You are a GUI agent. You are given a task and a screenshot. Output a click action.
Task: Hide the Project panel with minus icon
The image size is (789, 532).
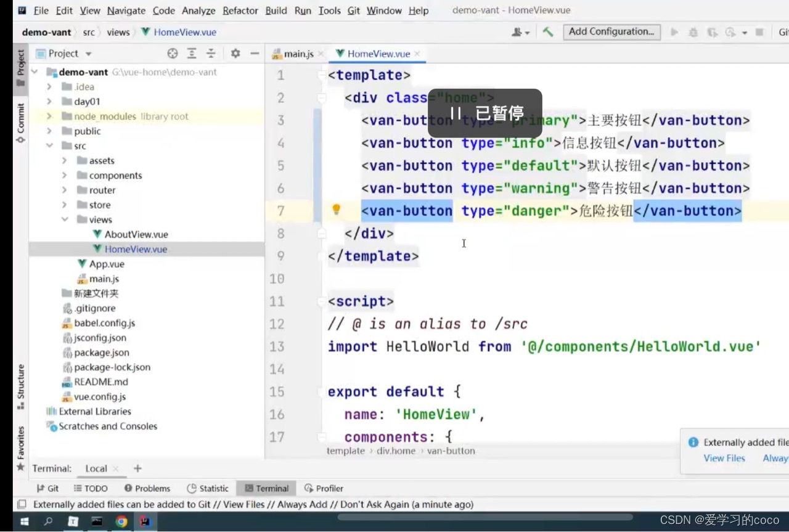[255, 54]
